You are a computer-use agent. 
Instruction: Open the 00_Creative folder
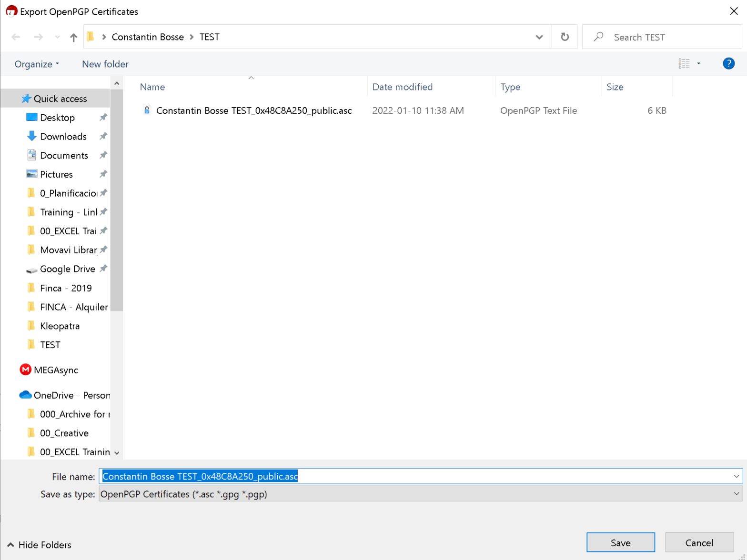64,433
